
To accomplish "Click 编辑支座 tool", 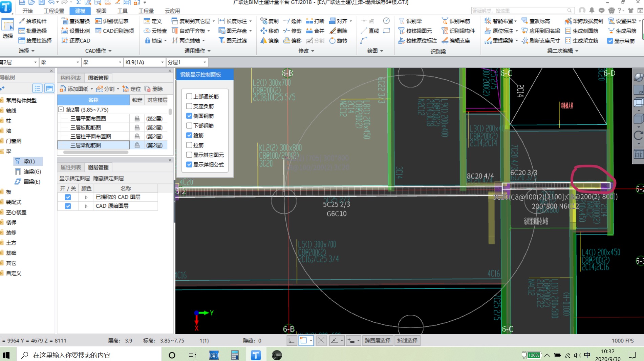I will click(x=456, y=41).
